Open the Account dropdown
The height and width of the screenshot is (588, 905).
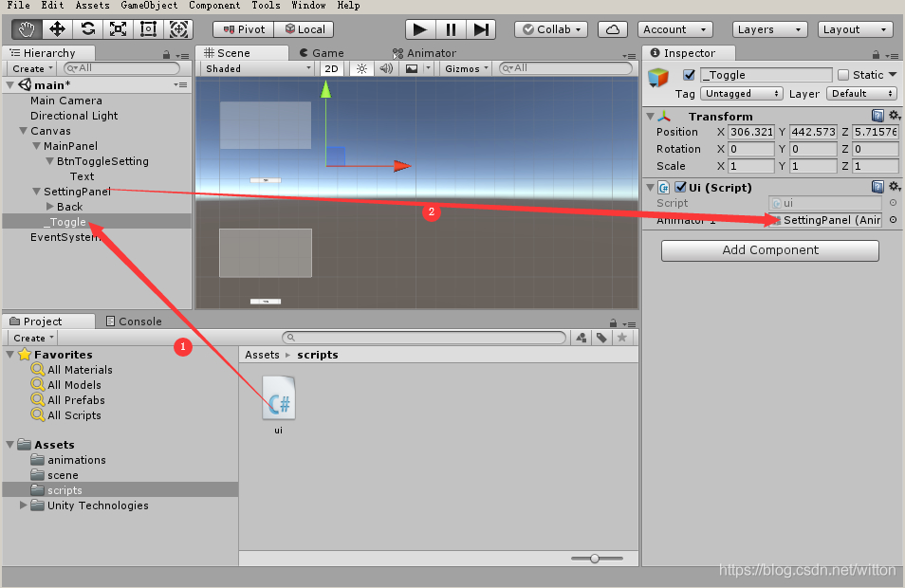674,29
